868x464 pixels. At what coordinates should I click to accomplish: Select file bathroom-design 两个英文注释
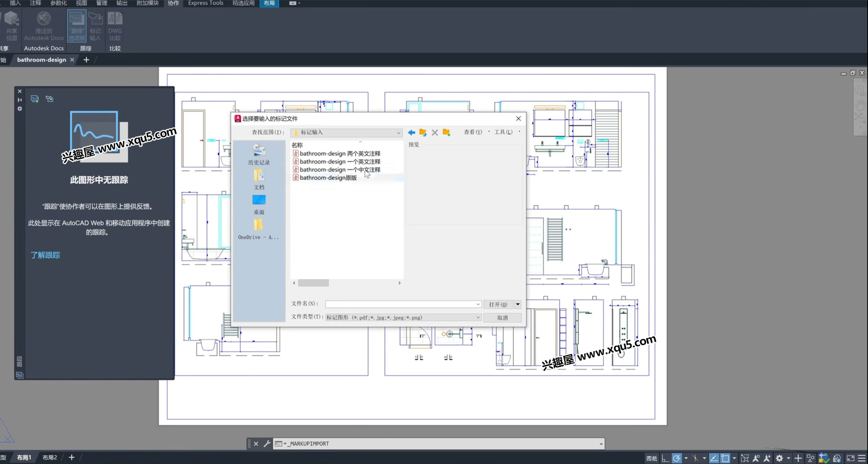click(337, 154)
